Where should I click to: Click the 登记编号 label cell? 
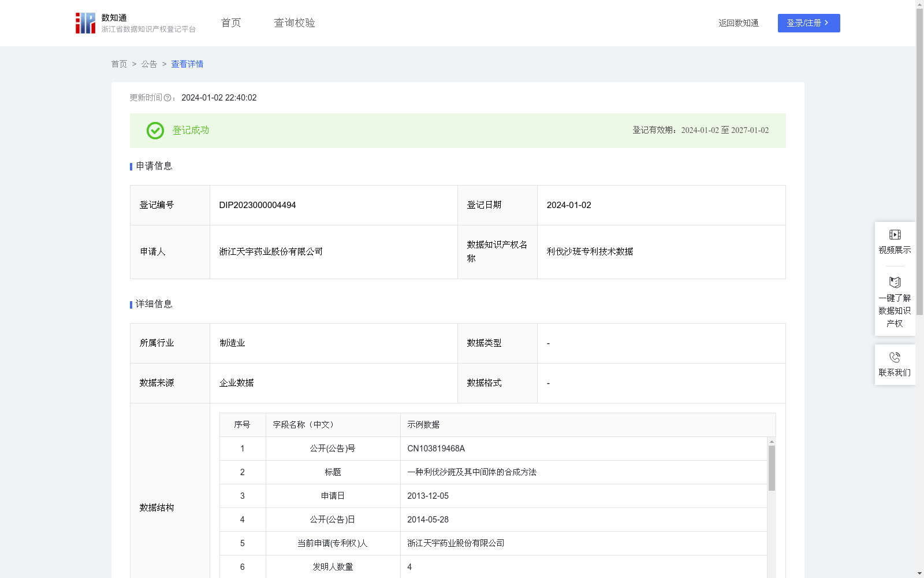click(x=170, y=205)
